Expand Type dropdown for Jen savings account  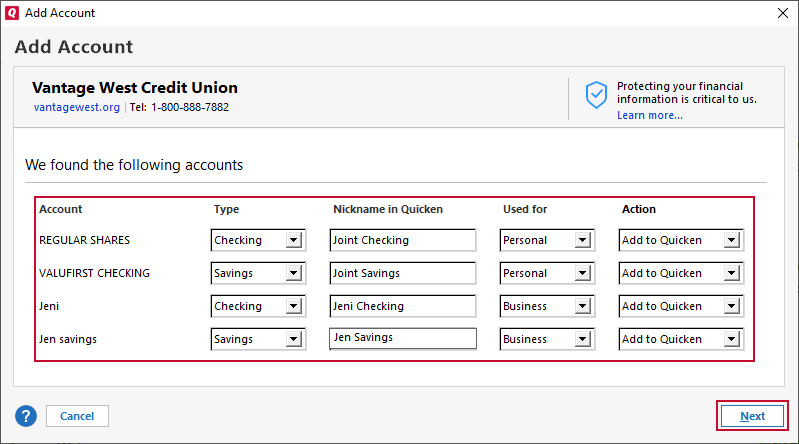tap(293, 339)
